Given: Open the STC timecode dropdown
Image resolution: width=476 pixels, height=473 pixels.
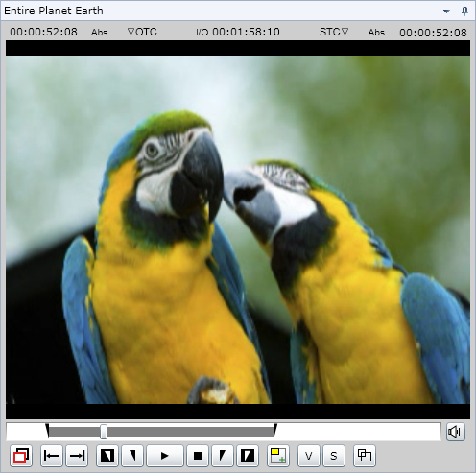Looking at the screenshot, I should pyautogui.click(x=334, y=32).
